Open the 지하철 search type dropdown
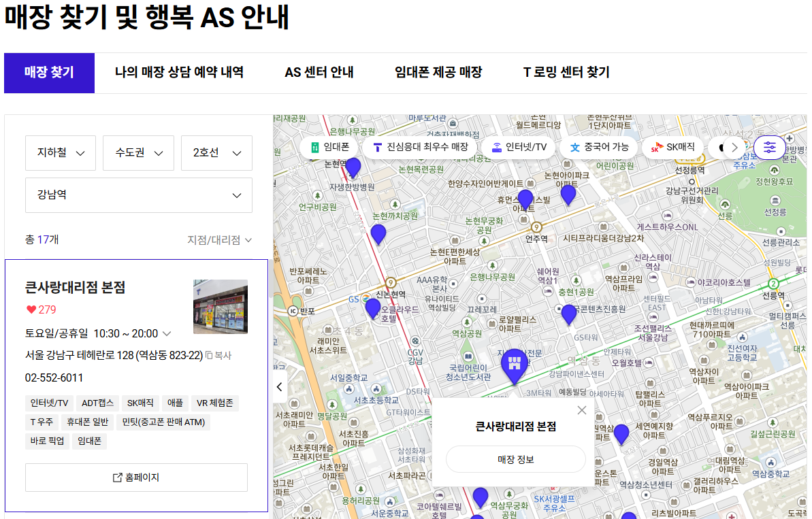The height and width of the screenshot is (519, 812). 61,152
